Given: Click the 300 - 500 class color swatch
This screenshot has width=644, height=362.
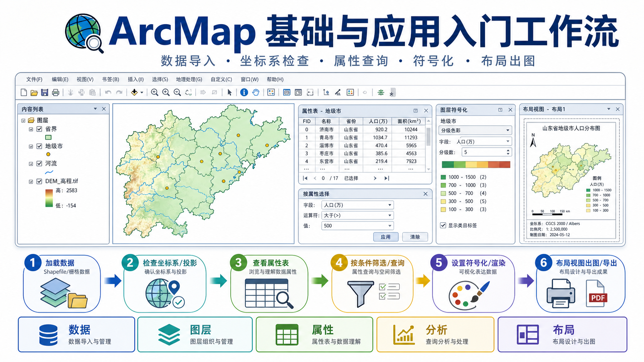Looking at the screenshot, I should 443,201.
